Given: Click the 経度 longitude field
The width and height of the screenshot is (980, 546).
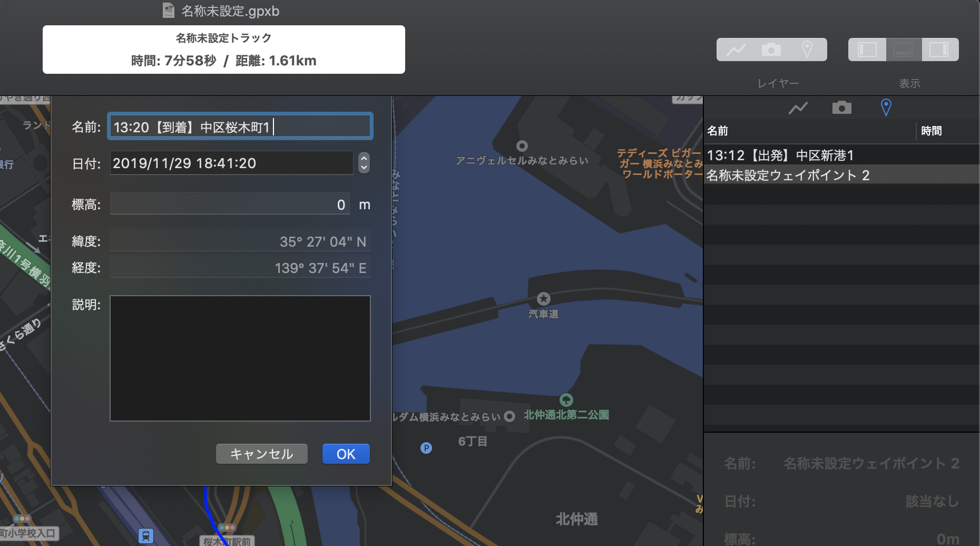Looking at the screenshot, I should click(240, 268).
